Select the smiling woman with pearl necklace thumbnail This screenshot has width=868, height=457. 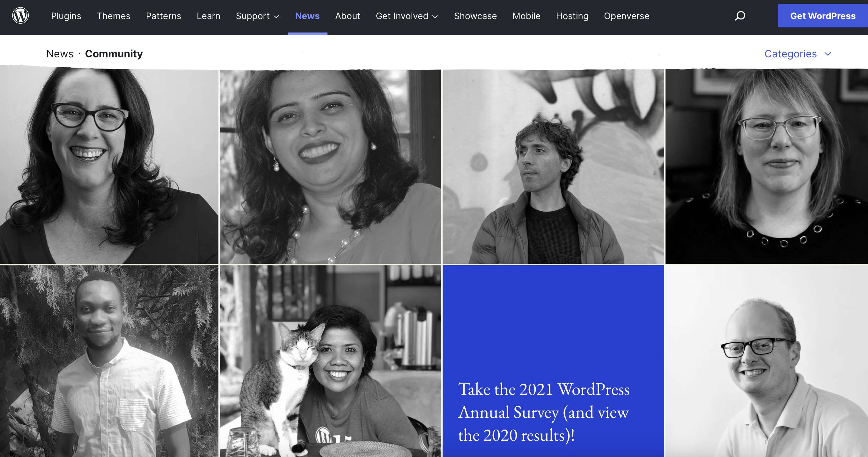point(330,166)
